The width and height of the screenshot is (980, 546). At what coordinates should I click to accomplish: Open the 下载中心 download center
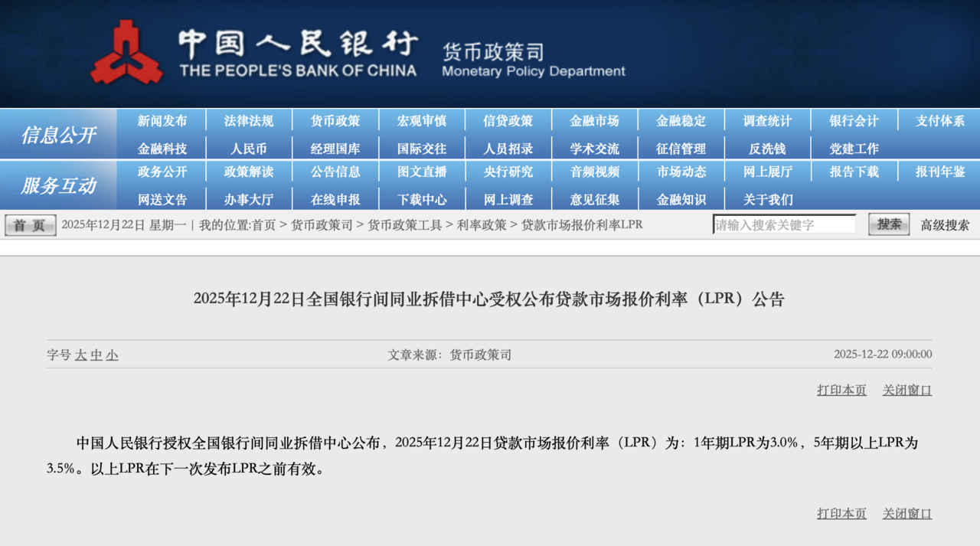[x=420, y=198]
